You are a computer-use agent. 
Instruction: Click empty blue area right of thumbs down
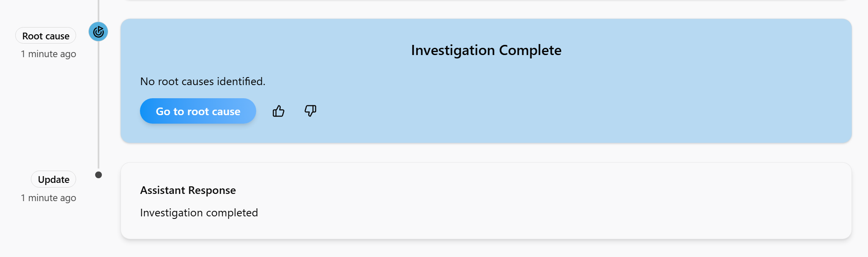click(550, 111)
